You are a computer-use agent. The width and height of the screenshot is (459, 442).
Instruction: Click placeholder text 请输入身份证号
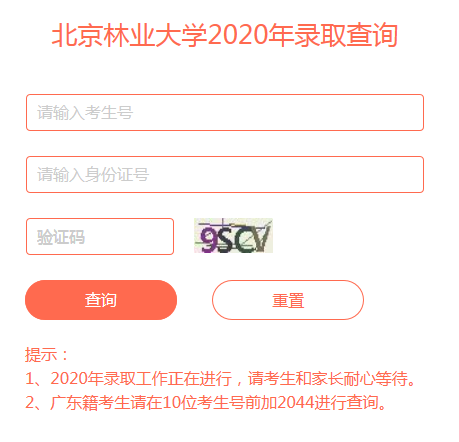pos(93,175)
